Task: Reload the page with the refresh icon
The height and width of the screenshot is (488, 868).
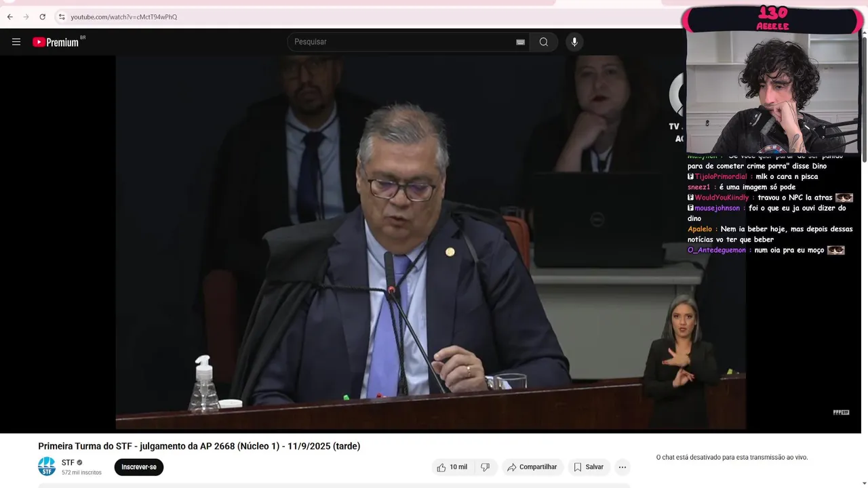Action: (x=42, y=17)
